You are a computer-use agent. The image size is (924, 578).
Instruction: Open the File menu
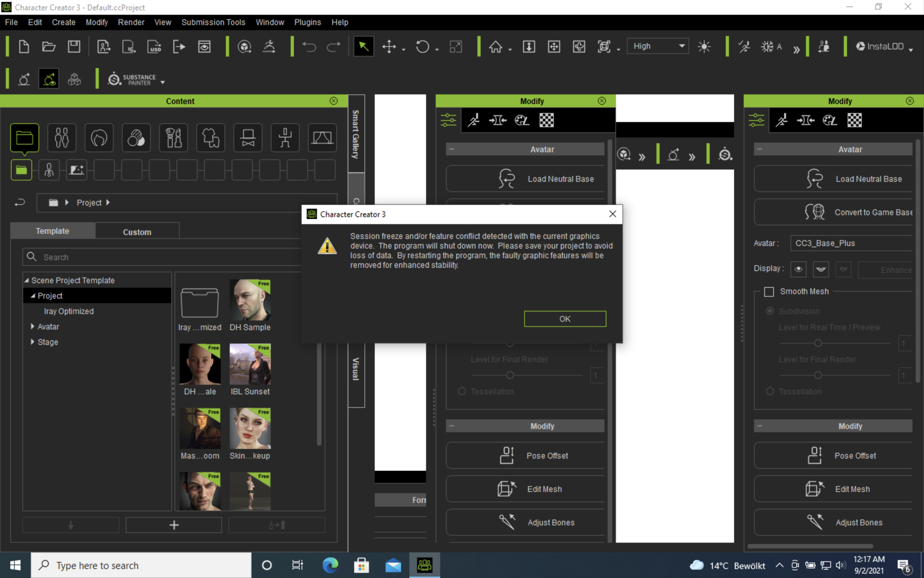pyautogui.click(x=11, y=22)
